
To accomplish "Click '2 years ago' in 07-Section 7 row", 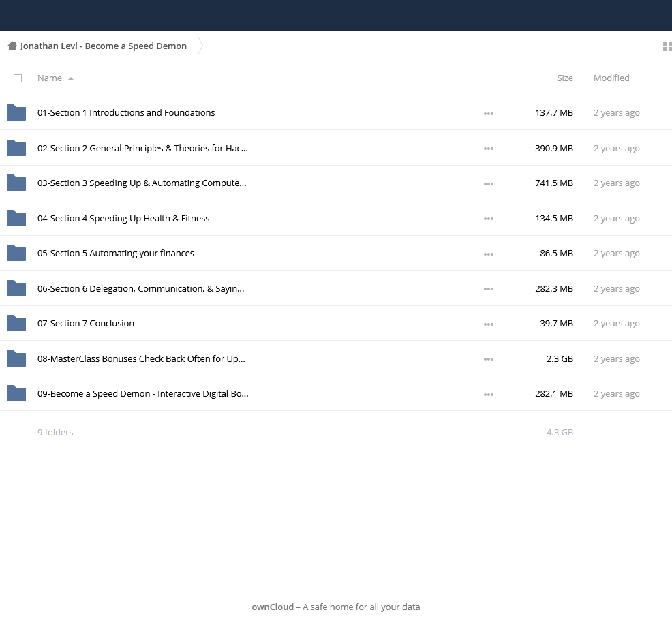I will [616, 323].
